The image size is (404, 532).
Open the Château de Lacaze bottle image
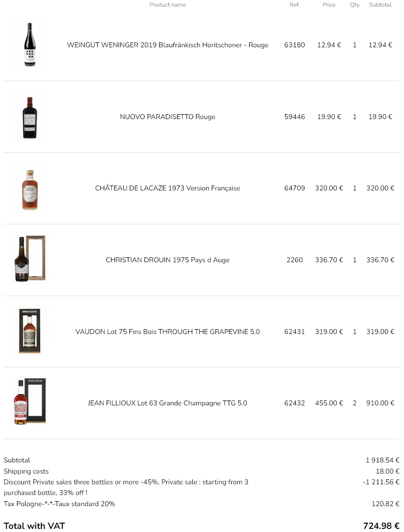[30, 189]
